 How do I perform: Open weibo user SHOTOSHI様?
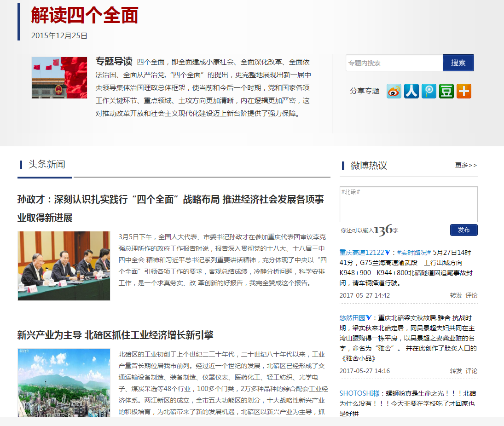pyautogui.click(x=359, y=393)
